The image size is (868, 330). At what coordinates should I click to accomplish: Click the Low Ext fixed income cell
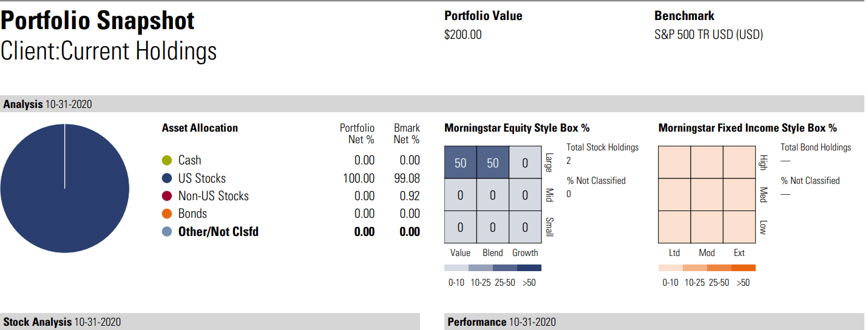739,227
